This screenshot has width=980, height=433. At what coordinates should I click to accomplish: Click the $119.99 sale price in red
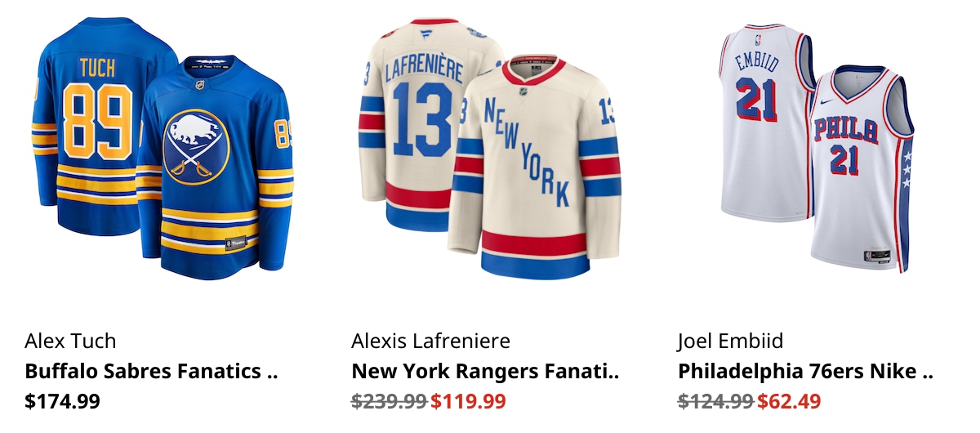click(x=469, y=401)
